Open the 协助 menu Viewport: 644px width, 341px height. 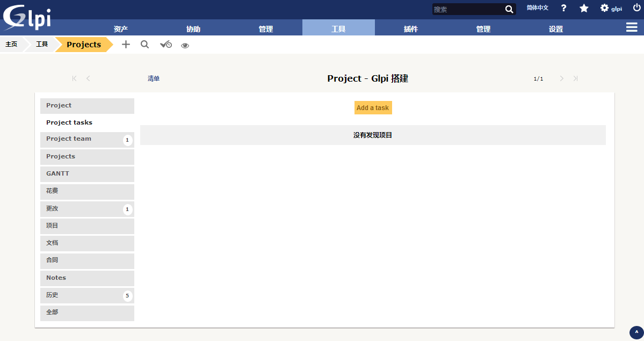(x=193, y=29)
